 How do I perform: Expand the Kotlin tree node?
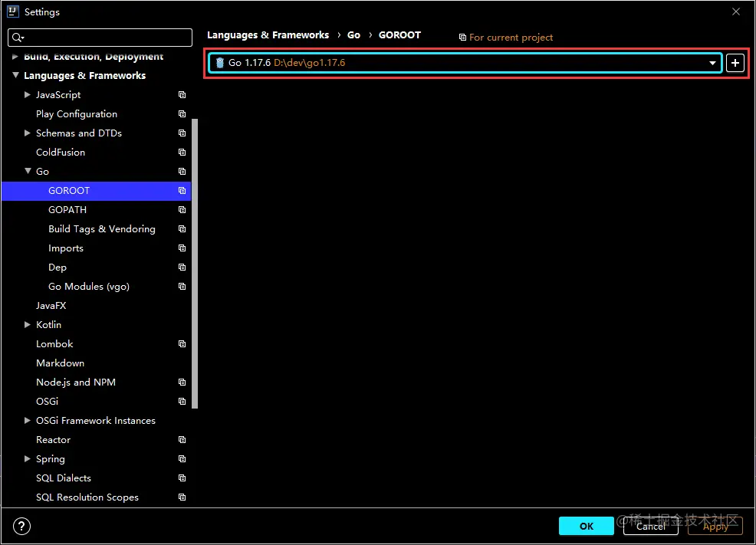point(28,325)
